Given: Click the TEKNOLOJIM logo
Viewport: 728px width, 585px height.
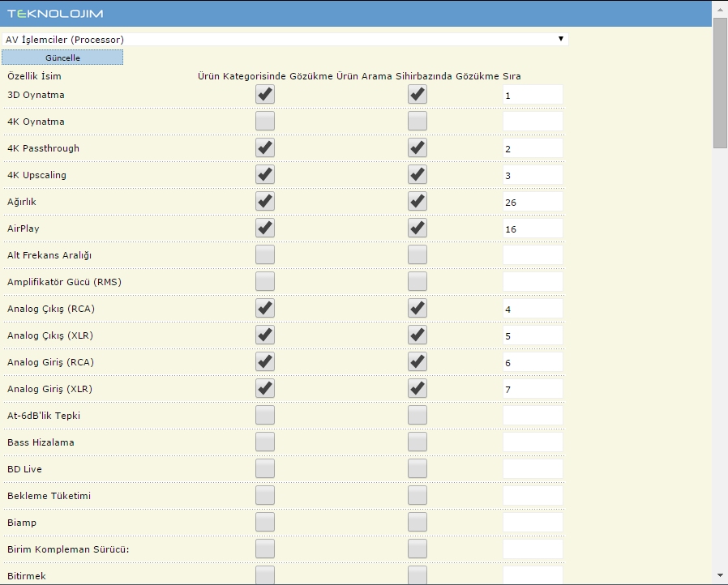Looking at the screenshot, I should pyautogui.click(x=55, y=14).
